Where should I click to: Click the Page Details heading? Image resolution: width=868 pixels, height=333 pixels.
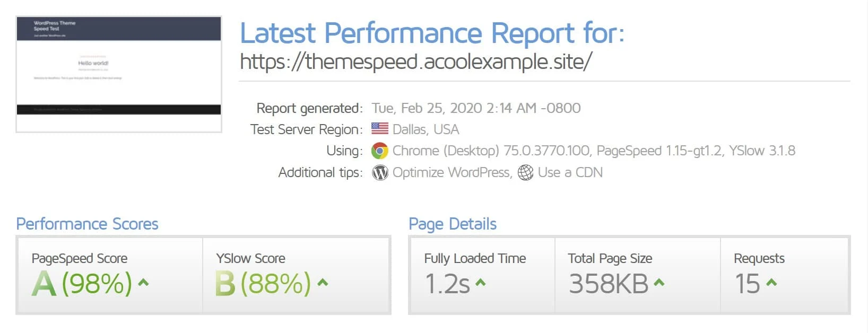pos(453,224)
